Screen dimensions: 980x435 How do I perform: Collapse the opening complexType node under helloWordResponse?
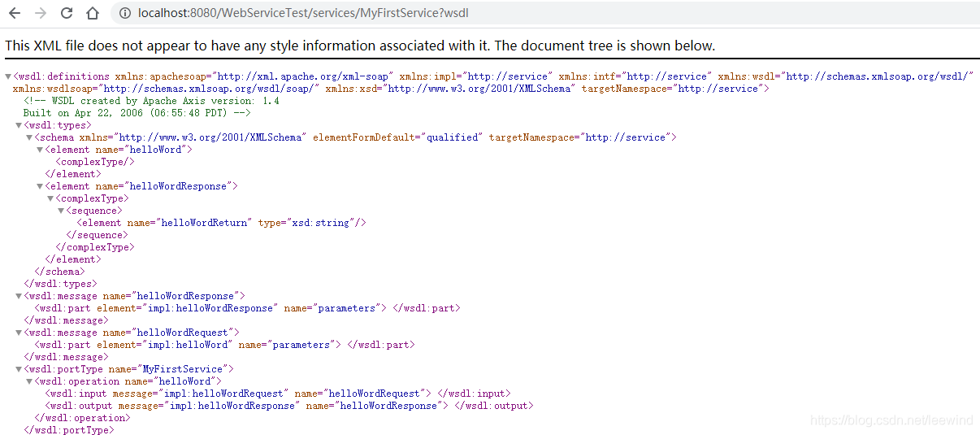(x=50, y=198)
